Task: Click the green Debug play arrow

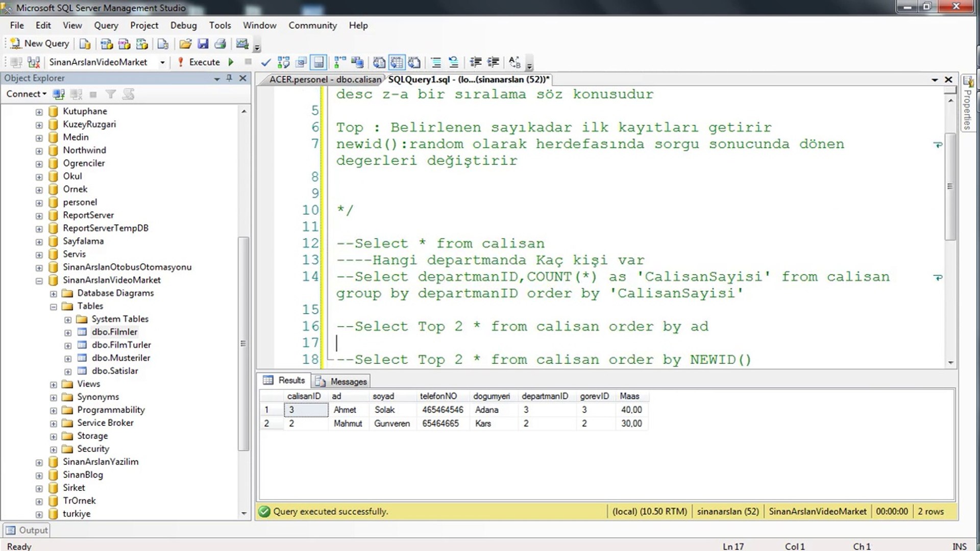Action: coord(231,62)
